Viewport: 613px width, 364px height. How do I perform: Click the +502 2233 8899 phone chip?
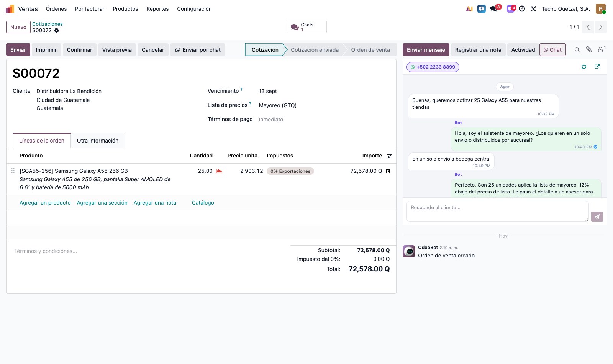click(x=433, y=67)
